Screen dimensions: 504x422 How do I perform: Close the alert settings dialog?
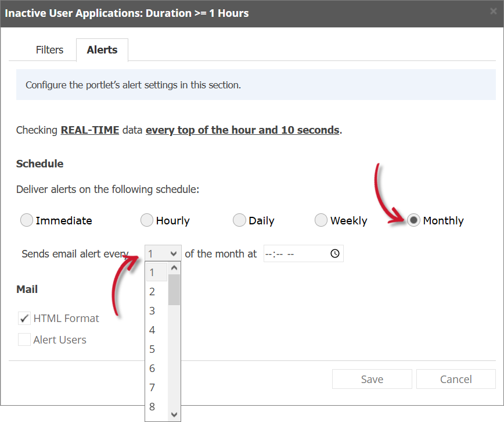(x=493, y=11)
